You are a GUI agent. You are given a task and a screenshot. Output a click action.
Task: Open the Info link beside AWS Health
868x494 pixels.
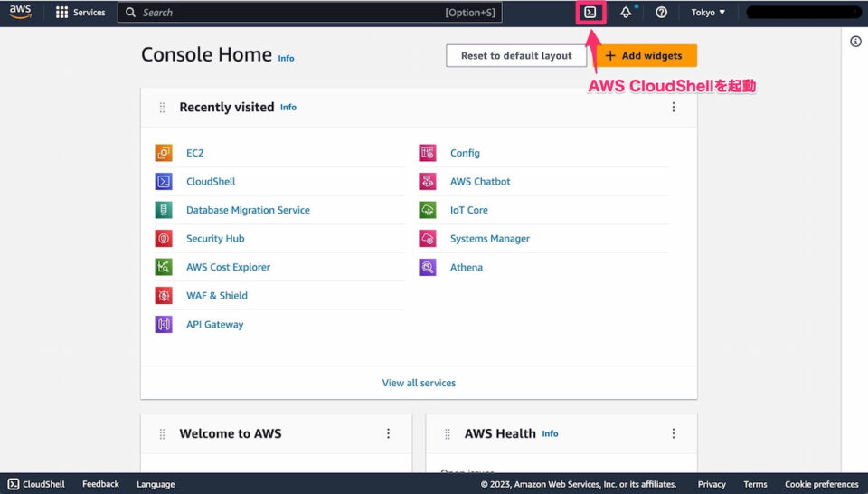[x=551, y=433]
